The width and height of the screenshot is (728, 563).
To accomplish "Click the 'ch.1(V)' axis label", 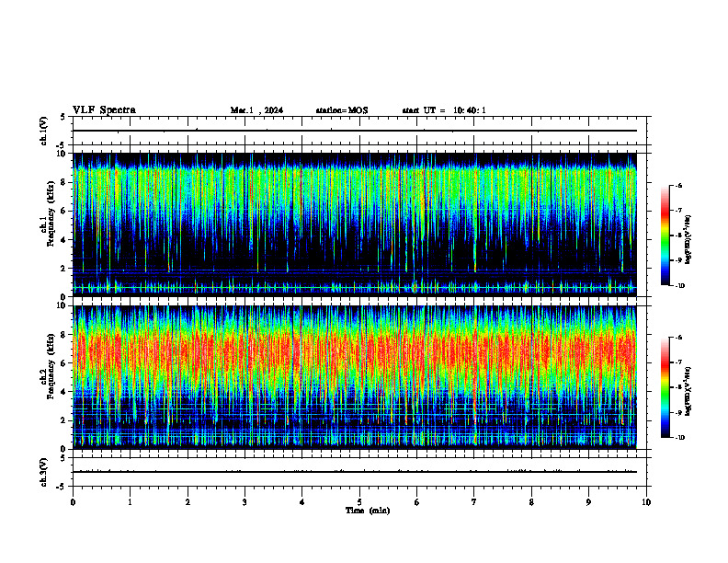I will click(x=44, y=131).
